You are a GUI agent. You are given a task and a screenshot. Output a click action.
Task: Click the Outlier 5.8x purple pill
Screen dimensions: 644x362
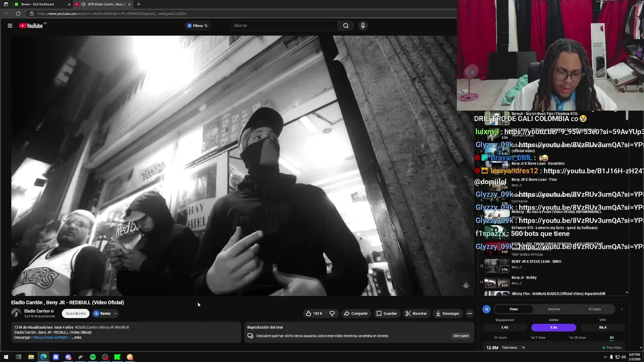pos(554,327)
